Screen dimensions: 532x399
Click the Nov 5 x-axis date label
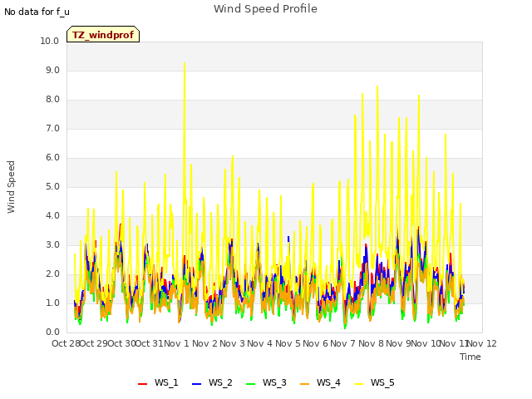pyautogui.click(x=288, y=343)
